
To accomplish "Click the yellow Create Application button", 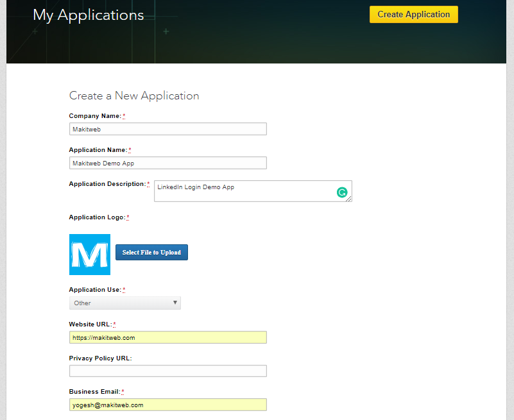I will (x=414, y=14).
